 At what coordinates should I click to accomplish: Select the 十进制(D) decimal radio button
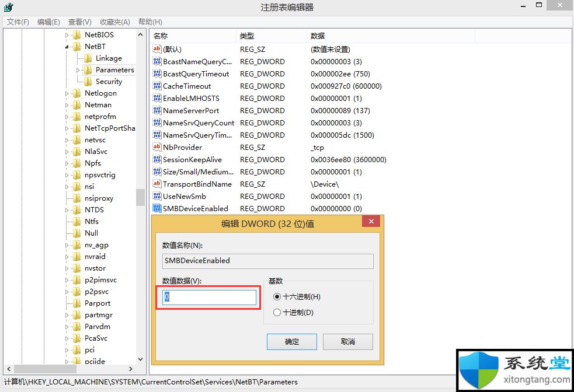277,312
